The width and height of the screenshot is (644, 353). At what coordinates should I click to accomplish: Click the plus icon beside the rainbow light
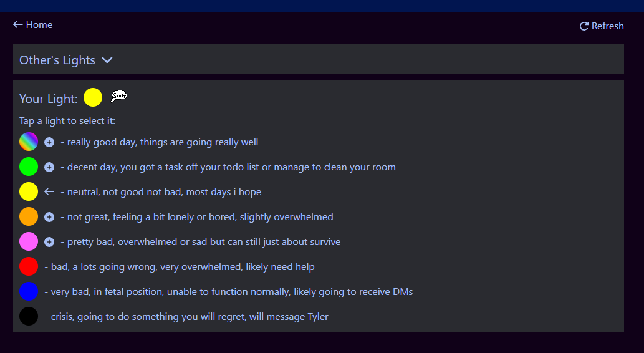[x=49, y=142]
